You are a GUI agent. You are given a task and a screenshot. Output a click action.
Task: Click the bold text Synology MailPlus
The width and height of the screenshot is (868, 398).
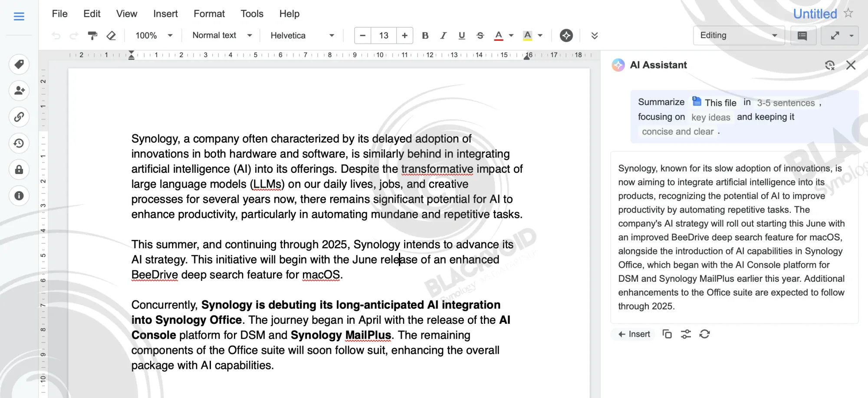click(341, 335)
